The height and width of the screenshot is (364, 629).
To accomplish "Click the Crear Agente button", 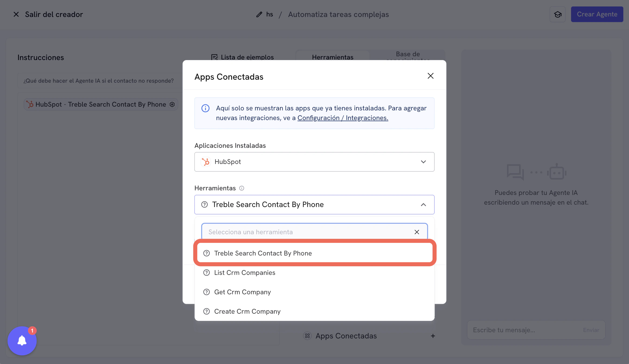I will (597, 14).
